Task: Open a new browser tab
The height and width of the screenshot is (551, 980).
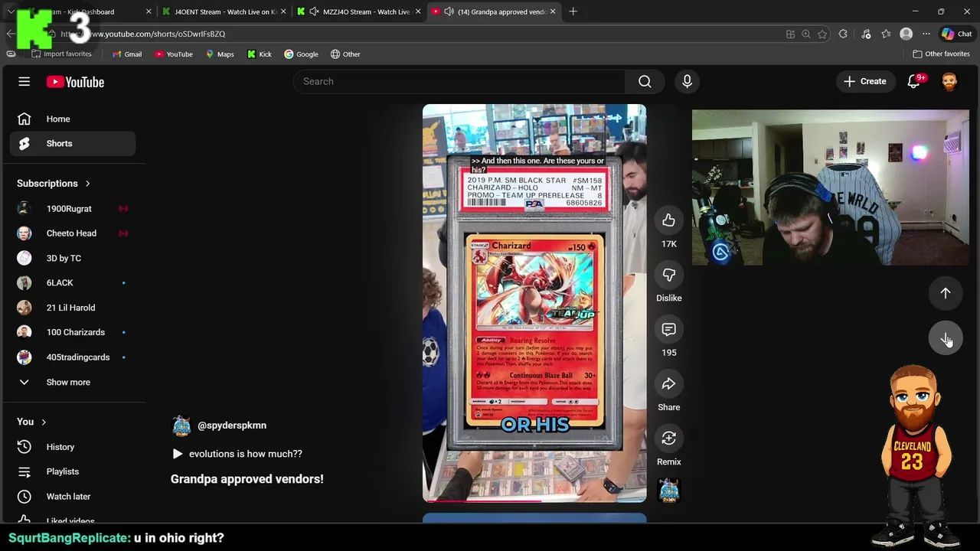Action: pyautogui.click(x=573, y=11)
